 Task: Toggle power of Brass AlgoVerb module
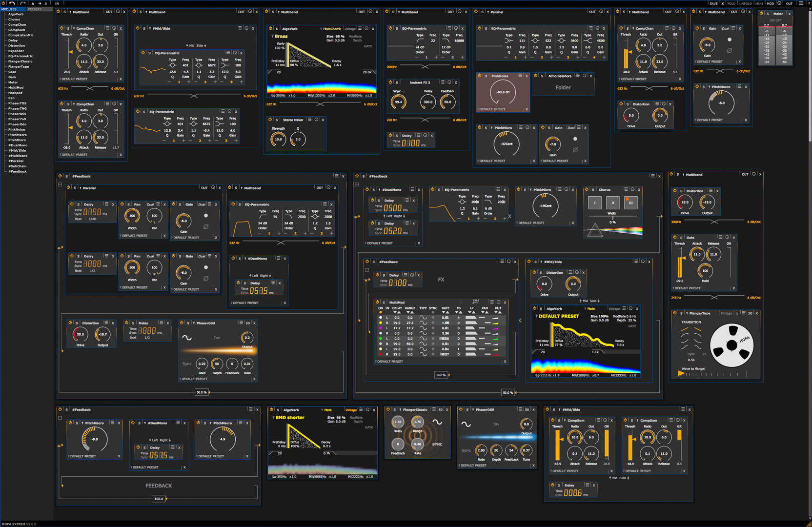point(271,29)
